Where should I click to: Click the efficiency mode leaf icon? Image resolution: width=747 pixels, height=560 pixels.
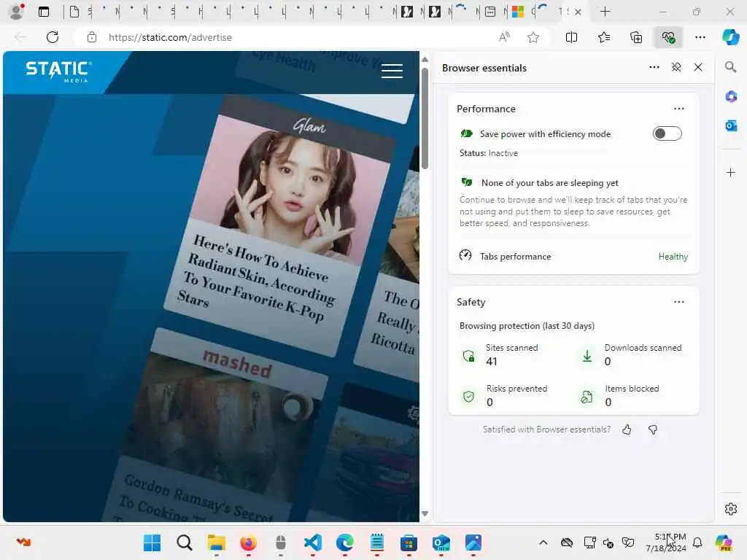tap(466, 134)
